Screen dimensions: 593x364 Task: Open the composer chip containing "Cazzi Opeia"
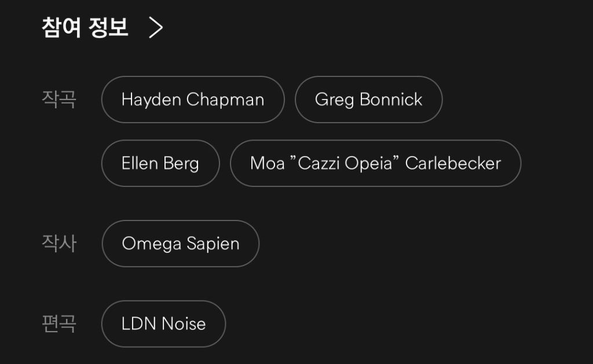pyautogui.click(x=375, y=163)
